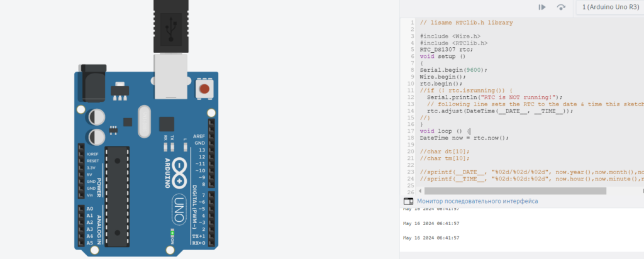Click the 'Serial.begin(9600);' code line
Image resolution: width=644 pixels, height=259 pixels.
click(x=453, y=70)
